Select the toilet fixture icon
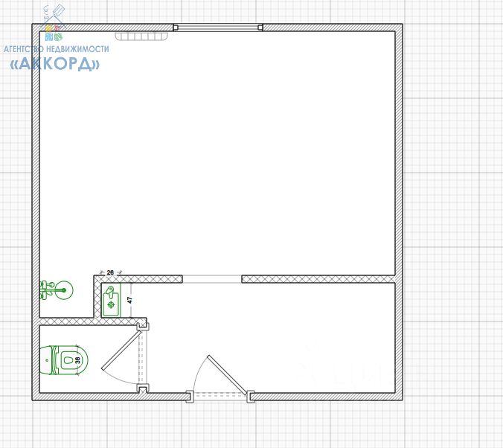Viewport: 503px width, 448px height. pos(63,360)
